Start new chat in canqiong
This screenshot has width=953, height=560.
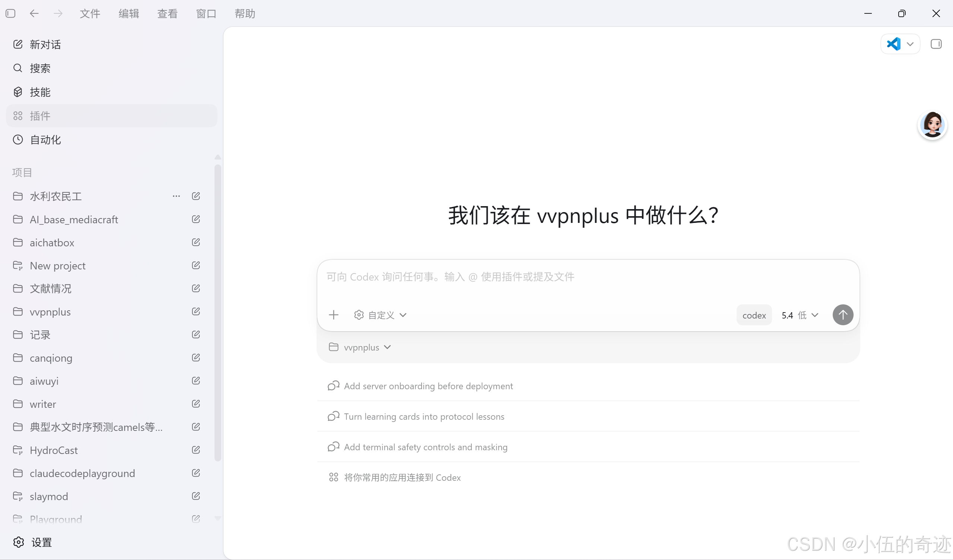pyautogui.click(x=196, y=358)
